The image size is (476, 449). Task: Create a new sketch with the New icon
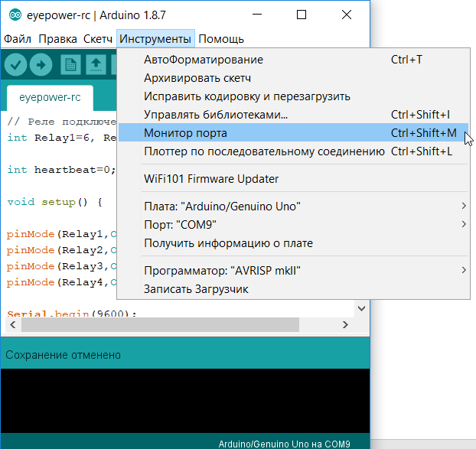pos(70,64)
